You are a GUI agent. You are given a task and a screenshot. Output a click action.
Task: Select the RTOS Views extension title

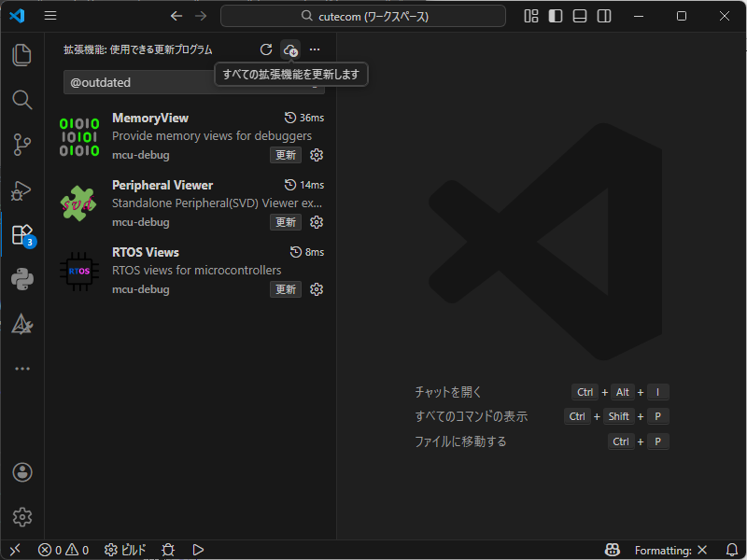[x=146, y=252]
